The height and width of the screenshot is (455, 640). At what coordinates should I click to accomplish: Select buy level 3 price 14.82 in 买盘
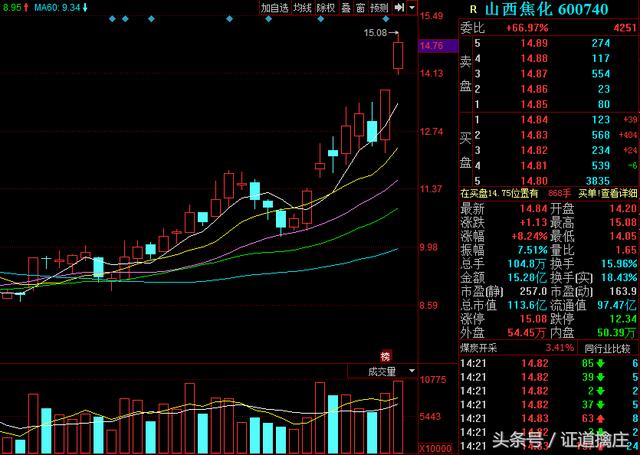point(534,150)
